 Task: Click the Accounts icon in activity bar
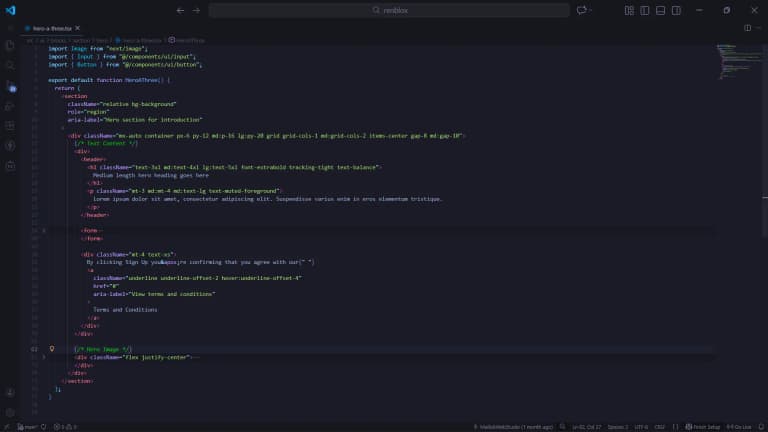(10, 391)
